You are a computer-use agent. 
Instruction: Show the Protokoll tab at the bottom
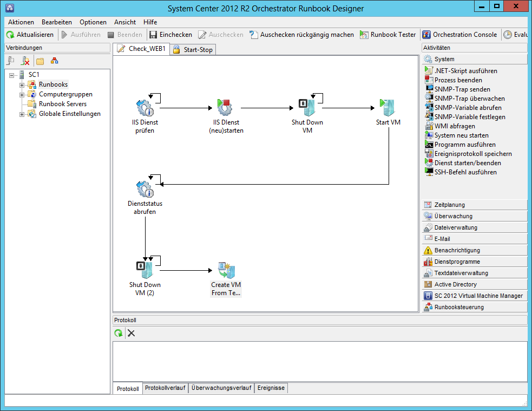pos(128,389)
